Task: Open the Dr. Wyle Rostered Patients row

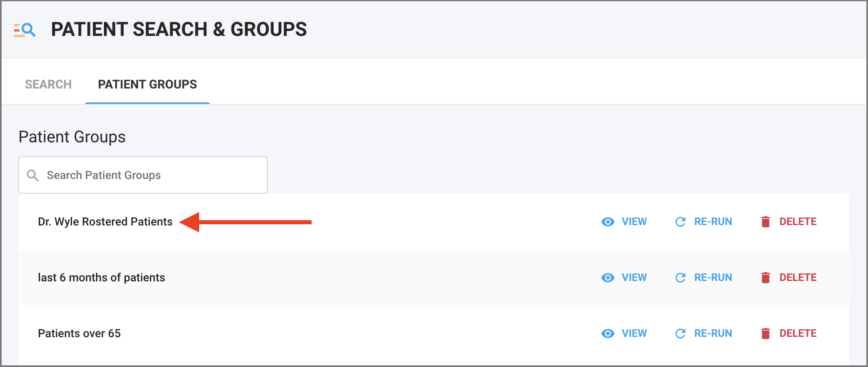Action: click(434, 222)
